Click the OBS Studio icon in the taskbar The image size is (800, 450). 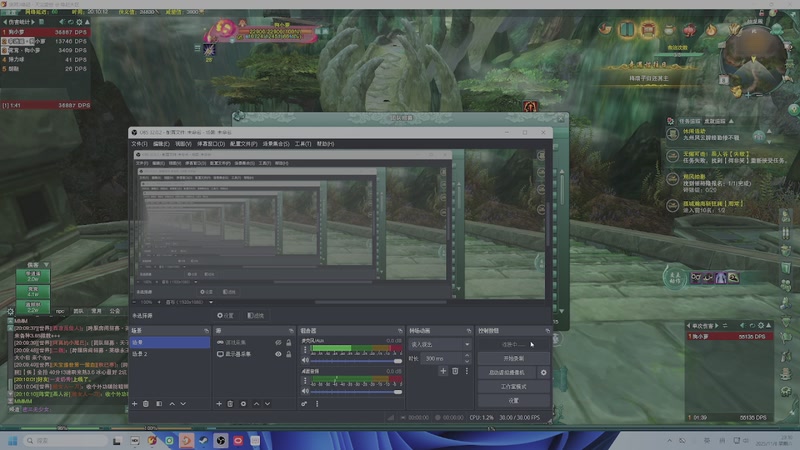221,440
